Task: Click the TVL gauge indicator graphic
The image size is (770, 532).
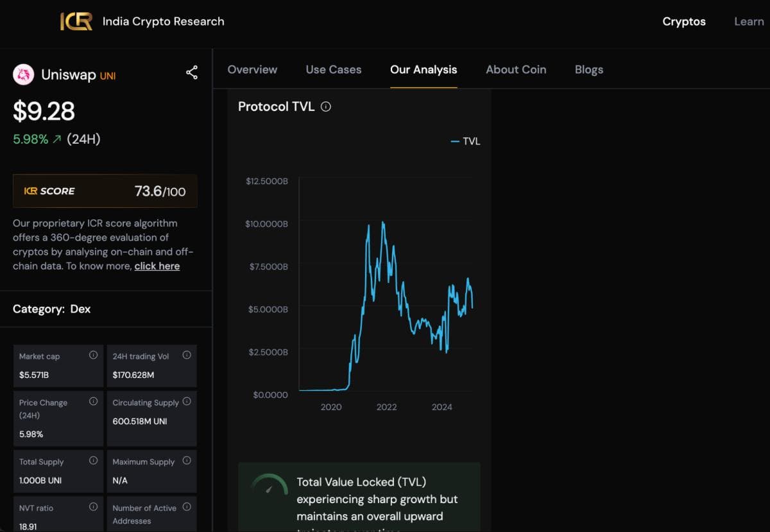Action: pyautogui.click(x=269, y=486)
